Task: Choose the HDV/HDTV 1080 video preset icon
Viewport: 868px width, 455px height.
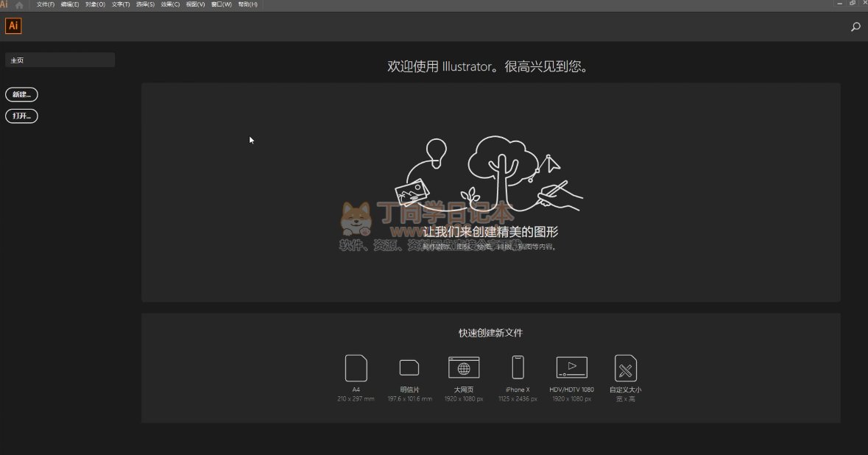Action: click(572, 367)
